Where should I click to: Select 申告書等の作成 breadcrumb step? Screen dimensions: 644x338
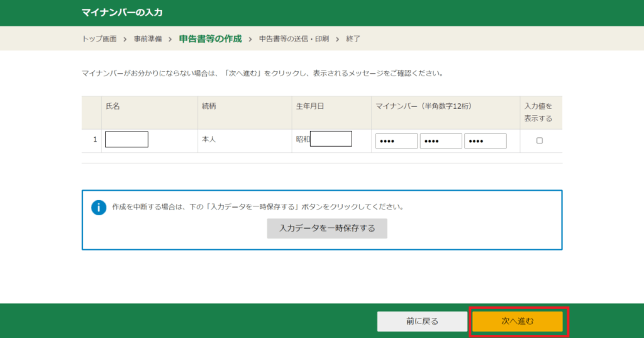[210, 38]
